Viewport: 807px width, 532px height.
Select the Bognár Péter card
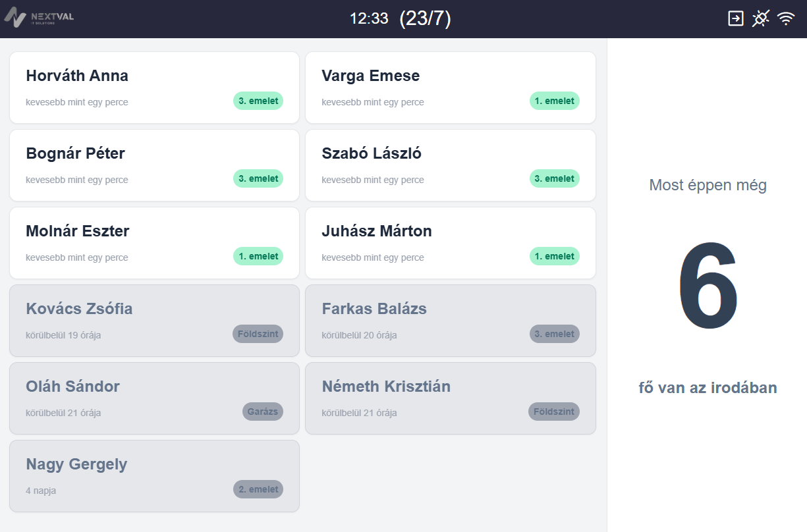(x=154, y=165)
